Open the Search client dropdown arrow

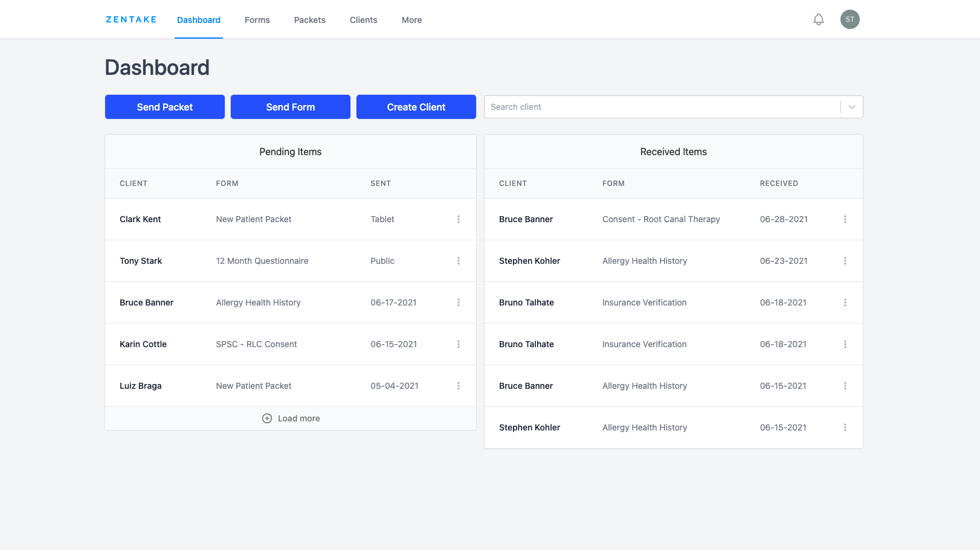[x=852, y=107]
